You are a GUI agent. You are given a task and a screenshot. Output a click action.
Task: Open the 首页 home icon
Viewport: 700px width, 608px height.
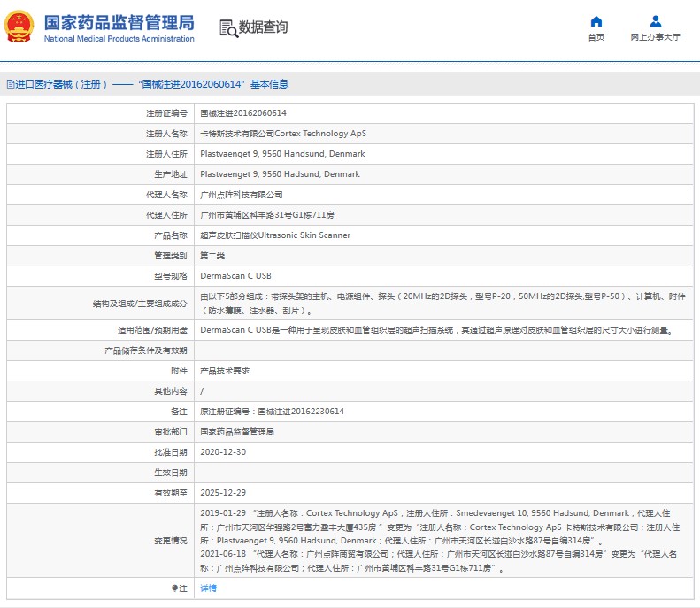[596, 21]
